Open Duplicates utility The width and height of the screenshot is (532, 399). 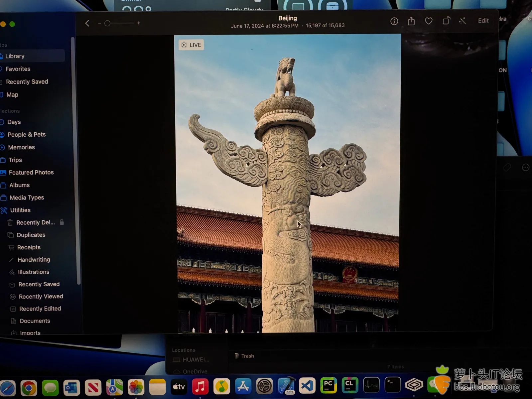click(31, 235)
